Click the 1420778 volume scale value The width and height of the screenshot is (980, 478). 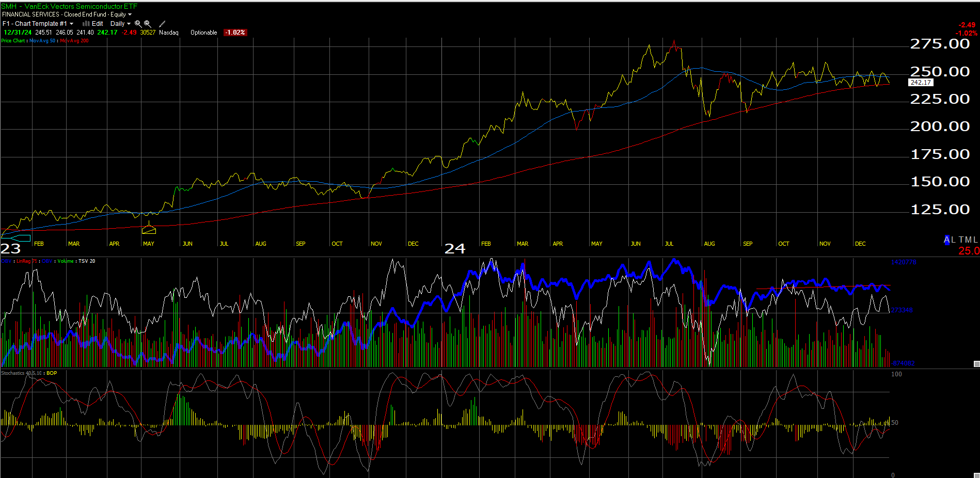coord(904,262)
